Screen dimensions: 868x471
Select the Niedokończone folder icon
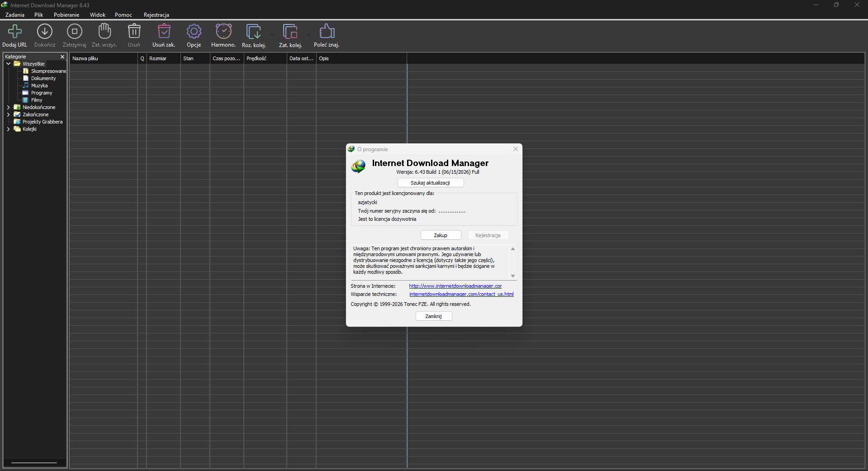(x=17, y=107)
